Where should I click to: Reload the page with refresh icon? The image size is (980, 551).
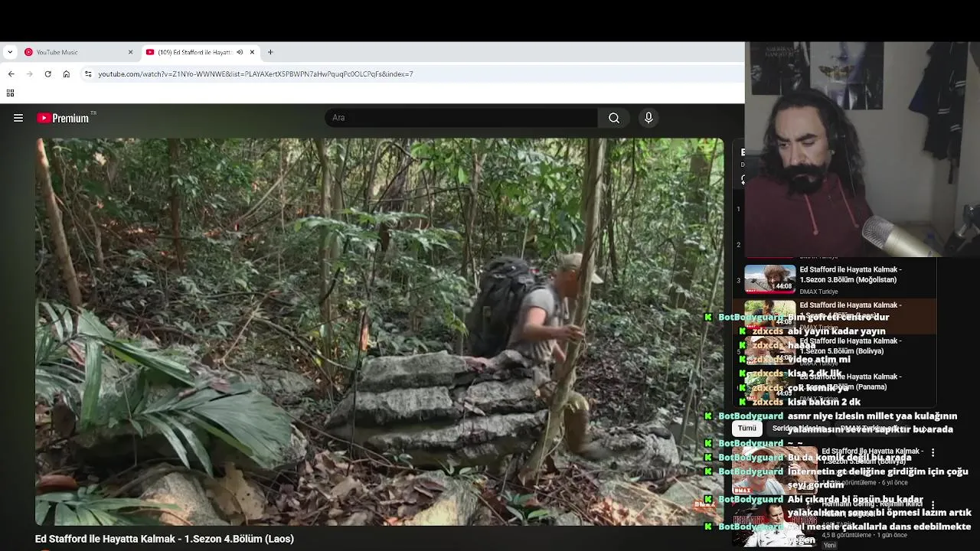click(47, 73)
